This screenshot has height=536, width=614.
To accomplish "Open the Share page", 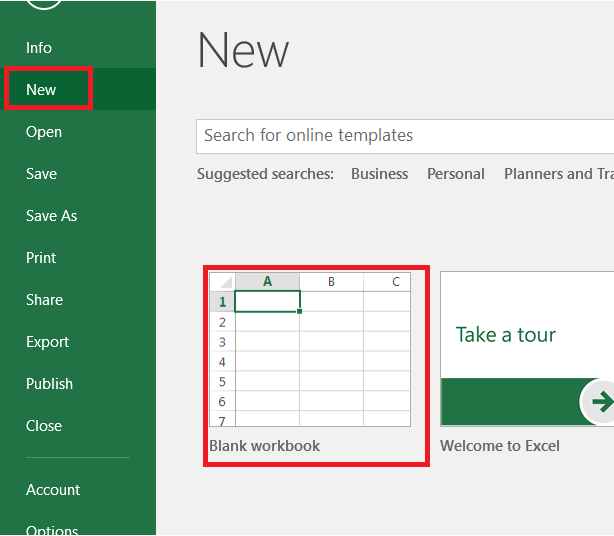I will (x=44, y=300).
